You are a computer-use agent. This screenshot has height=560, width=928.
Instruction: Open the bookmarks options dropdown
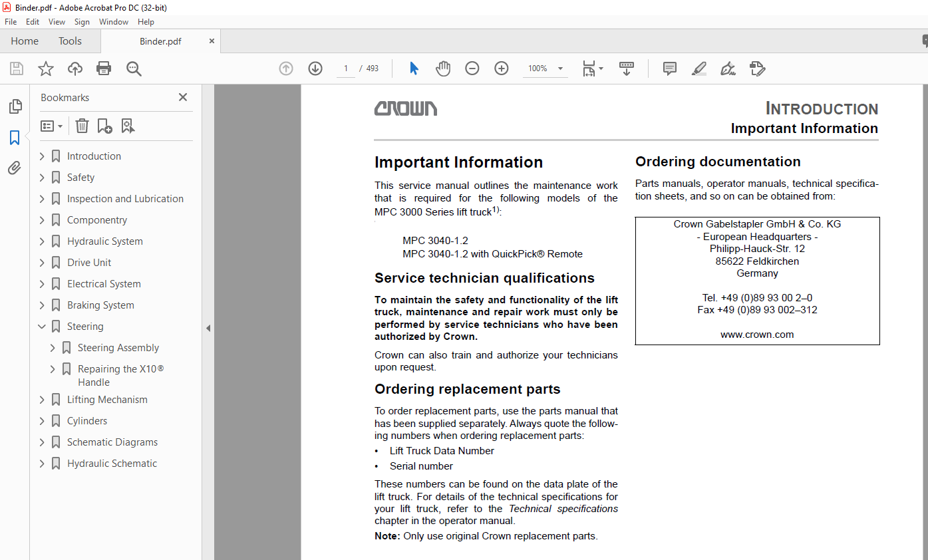[52, 126]
